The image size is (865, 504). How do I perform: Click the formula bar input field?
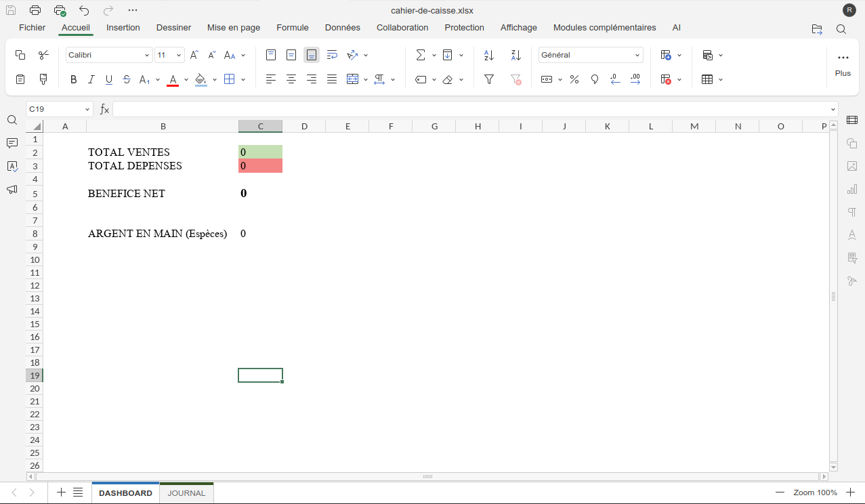coord(471,109)
